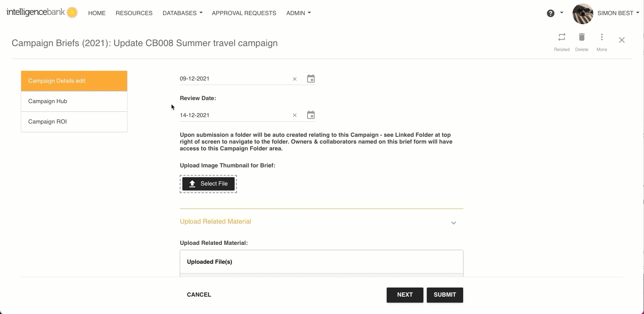Clear the Review Date value
Screen dimensions: 644x314
coord(295,115)
